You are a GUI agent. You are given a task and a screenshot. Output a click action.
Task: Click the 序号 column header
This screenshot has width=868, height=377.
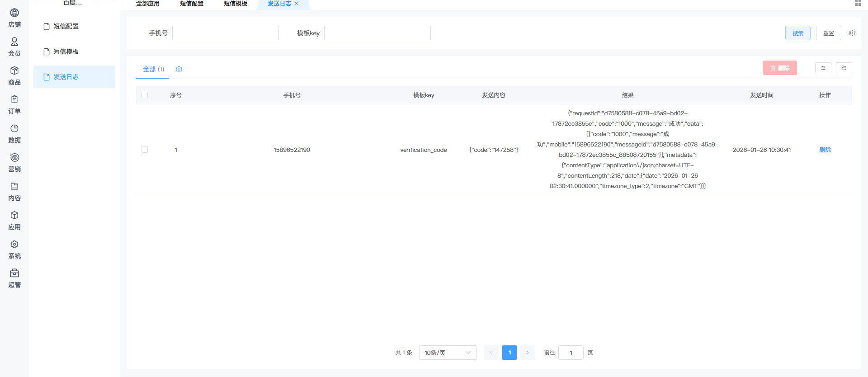(x=176, y=95)
